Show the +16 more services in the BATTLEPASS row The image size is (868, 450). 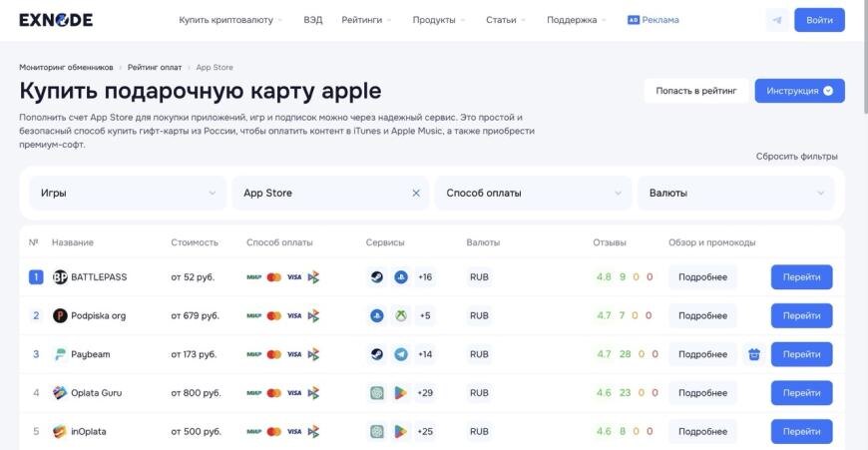pos(425,277)
